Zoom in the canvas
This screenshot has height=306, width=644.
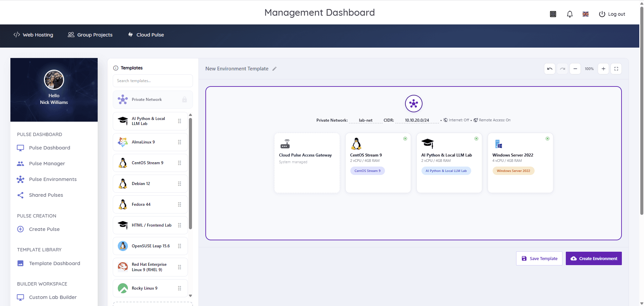click(603, 69)
